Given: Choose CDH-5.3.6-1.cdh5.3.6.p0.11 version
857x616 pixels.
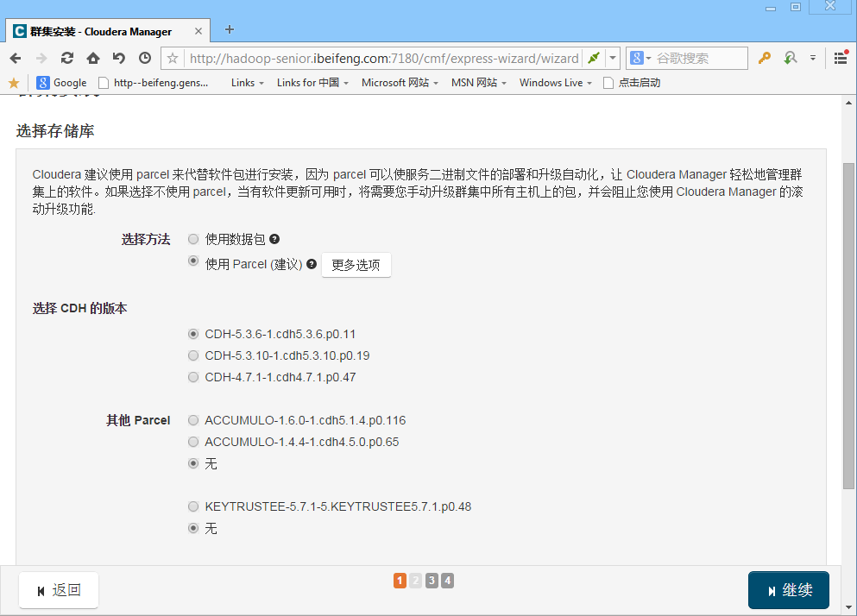Looking at the screenshot, I should 193,333.
